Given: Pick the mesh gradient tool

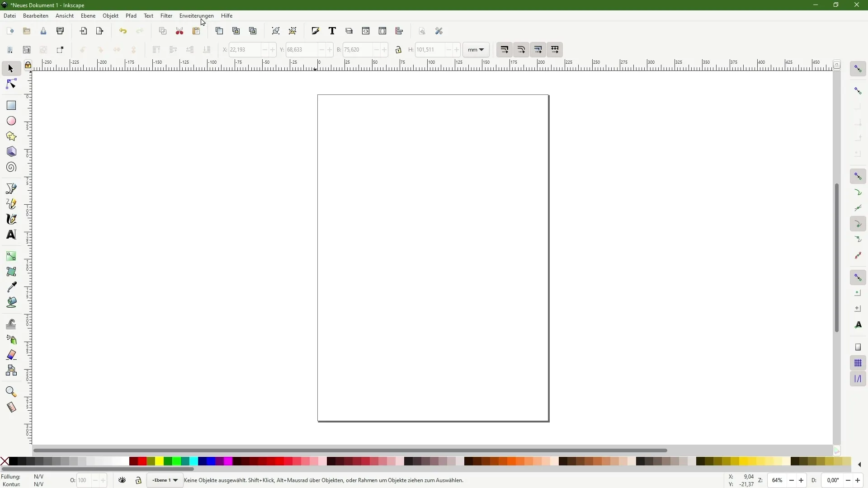Looking at the screenshot, I should (11, 272).
